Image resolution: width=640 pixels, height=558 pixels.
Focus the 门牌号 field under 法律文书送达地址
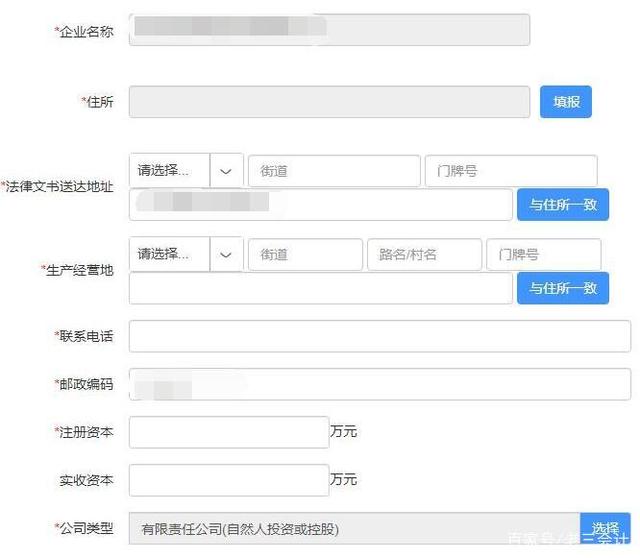pyautogui.click(x=511, y=171)
